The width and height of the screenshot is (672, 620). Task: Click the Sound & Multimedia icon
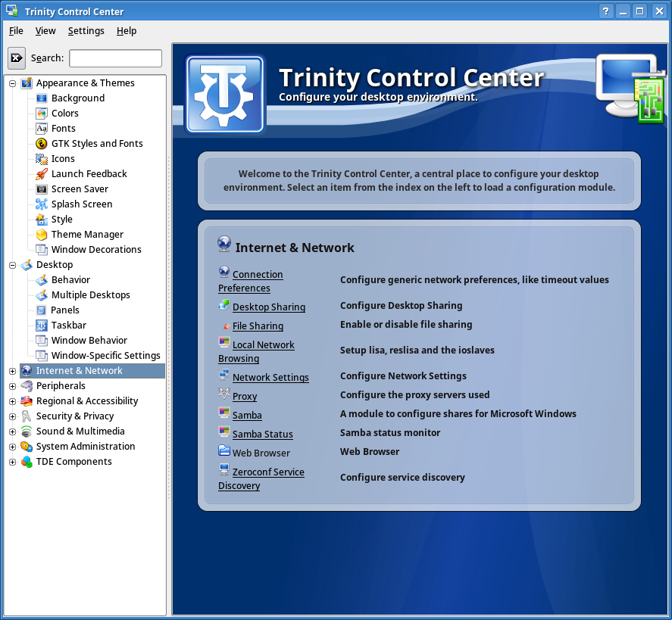click(27, 432)
